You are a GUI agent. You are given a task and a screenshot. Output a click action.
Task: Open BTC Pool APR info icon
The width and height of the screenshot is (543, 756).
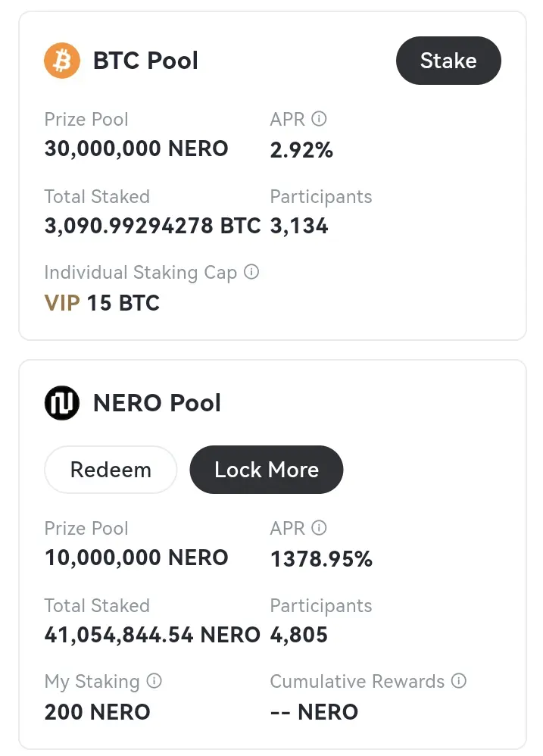pyautogui.click(x=319, y=119)
